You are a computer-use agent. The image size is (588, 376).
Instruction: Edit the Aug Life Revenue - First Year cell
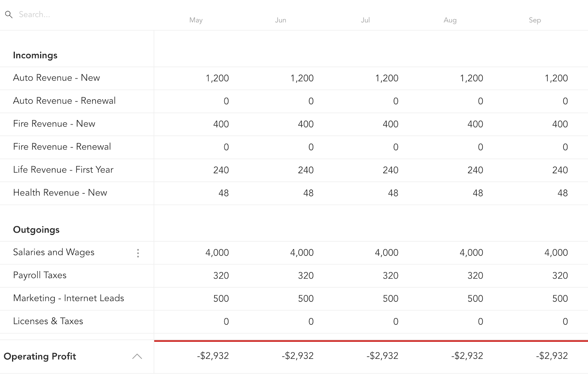[x=475, y=170]
